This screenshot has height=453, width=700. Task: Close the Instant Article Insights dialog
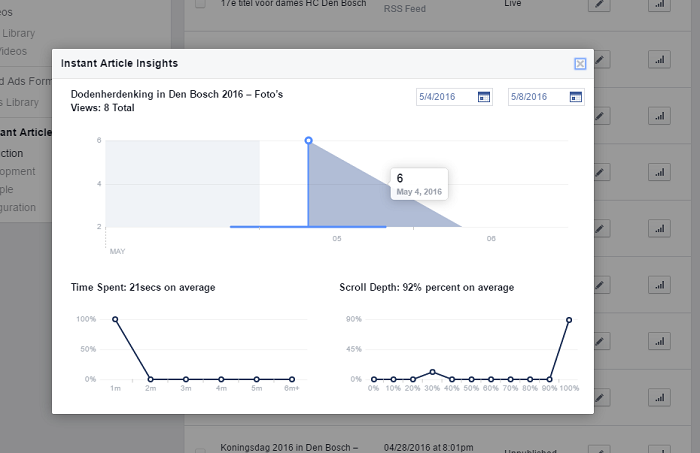tap(580, 64)
